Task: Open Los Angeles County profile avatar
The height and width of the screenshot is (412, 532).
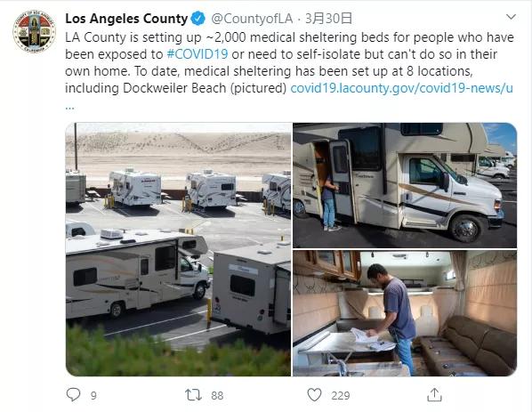Action: [34, 31]
